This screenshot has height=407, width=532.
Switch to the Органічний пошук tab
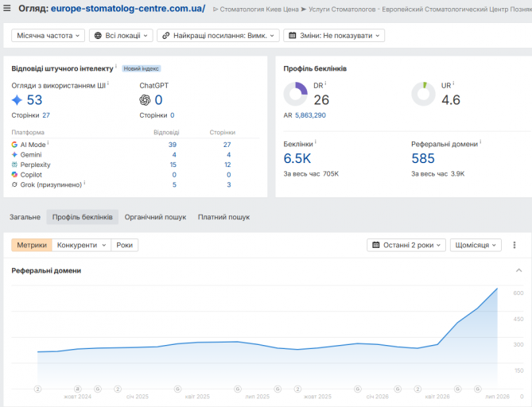click(155, 217)
